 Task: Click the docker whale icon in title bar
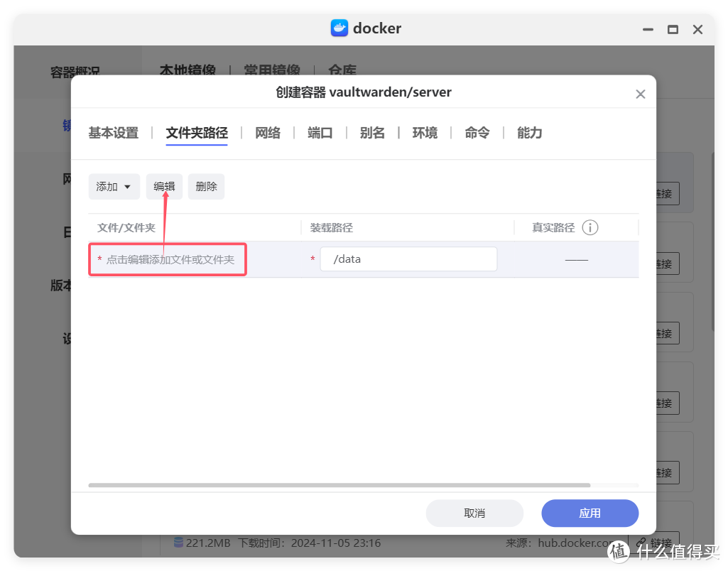339,28
